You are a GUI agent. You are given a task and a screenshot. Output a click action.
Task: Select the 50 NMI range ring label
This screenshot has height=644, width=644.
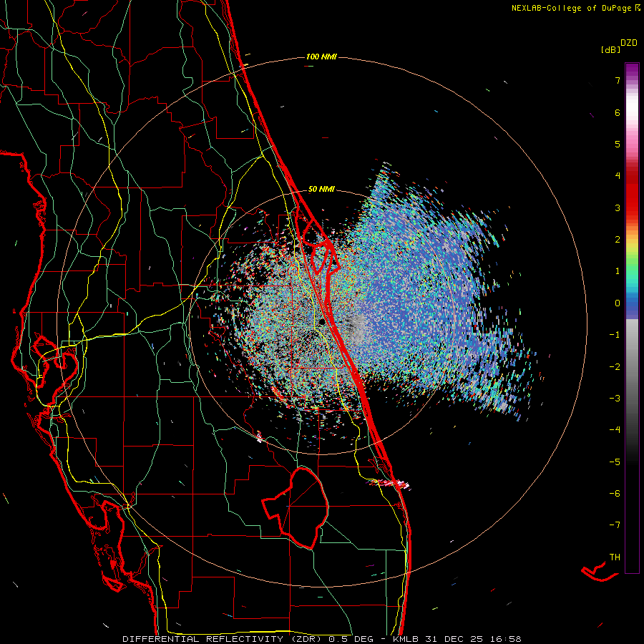[321, 190]
